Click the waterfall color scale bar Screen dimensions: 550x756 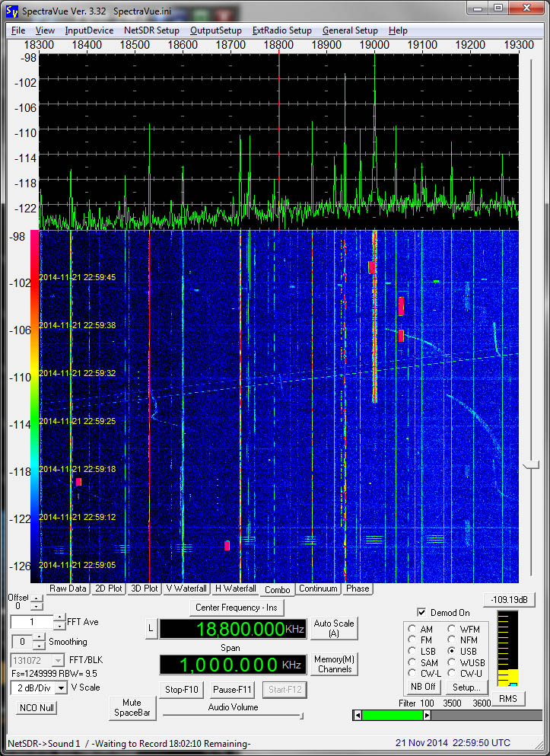[x=34, y=407]
